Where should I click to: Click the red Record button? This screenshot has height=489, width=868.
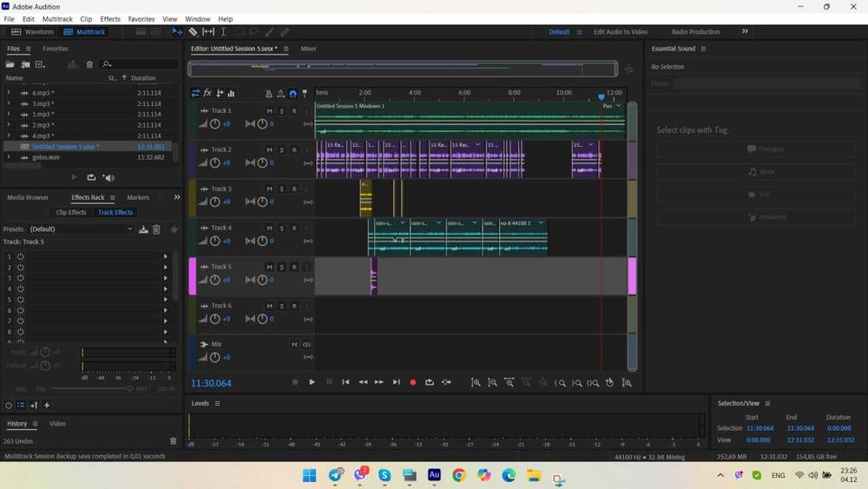[x=412, y=382]
